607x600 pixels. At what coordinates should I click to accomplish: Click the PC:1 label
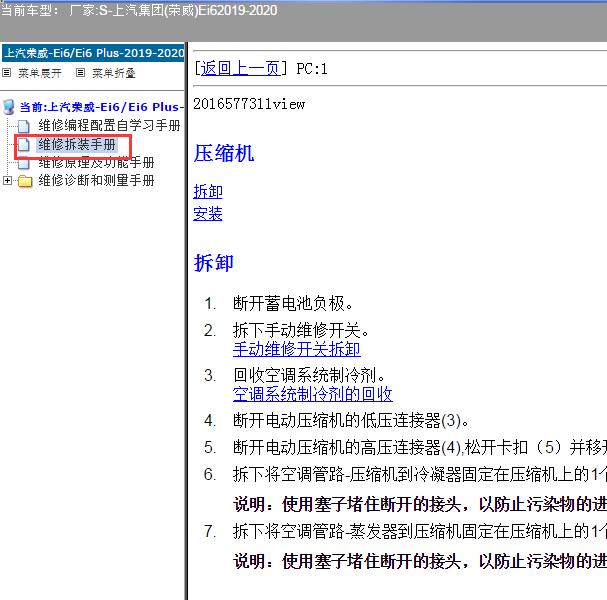(312, 69)
